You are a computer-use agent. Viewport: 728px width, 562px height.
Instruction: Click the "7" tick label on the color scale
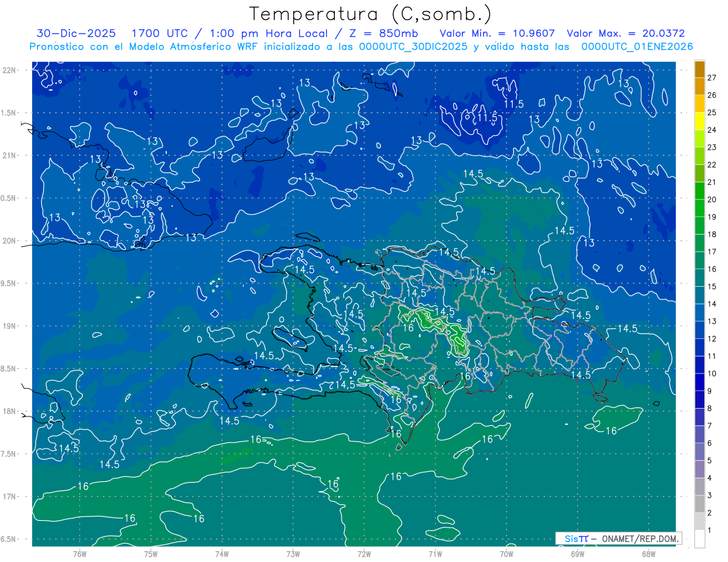coord(710,426)
